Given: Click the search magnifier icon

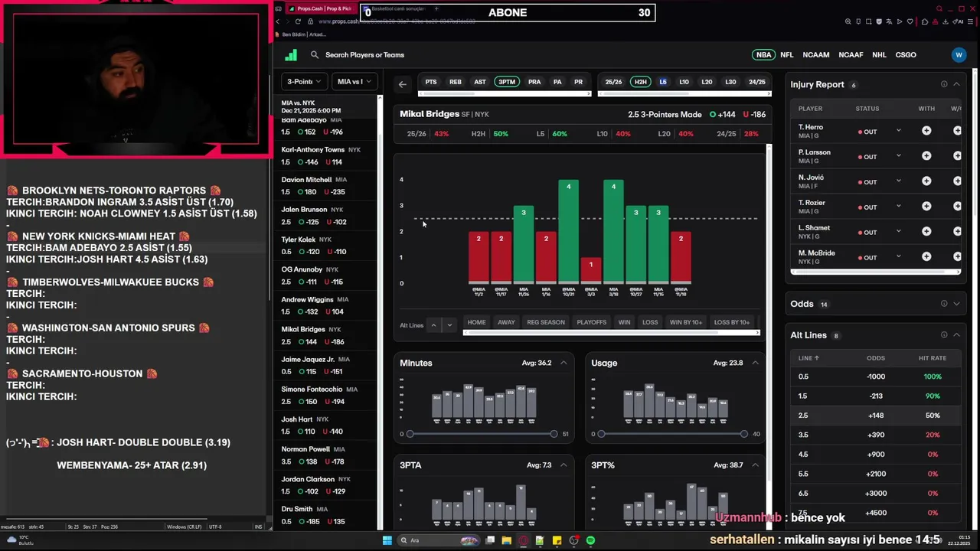Looking at the screenshot, I should (x=315, y=55).
